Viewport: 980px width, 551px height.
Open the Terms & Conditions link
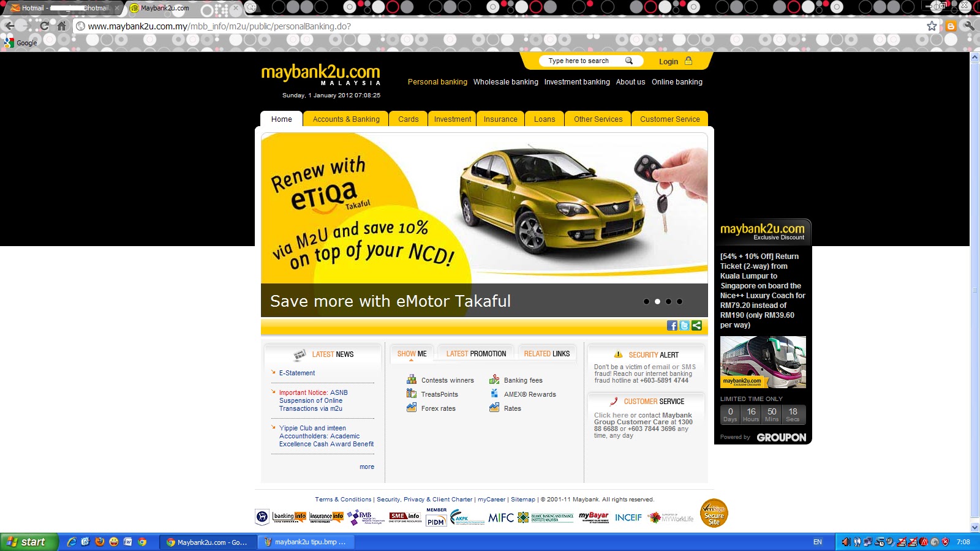coord(343,500)
